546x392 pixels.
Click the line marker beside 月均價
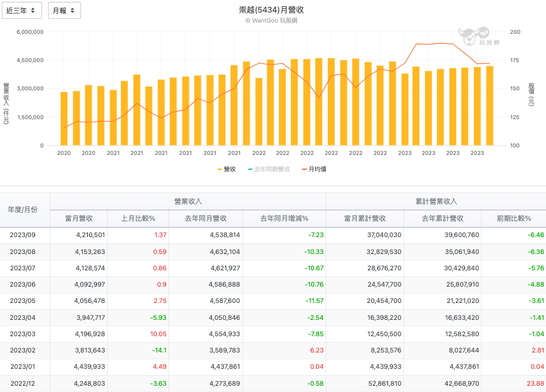coord(304,169)
